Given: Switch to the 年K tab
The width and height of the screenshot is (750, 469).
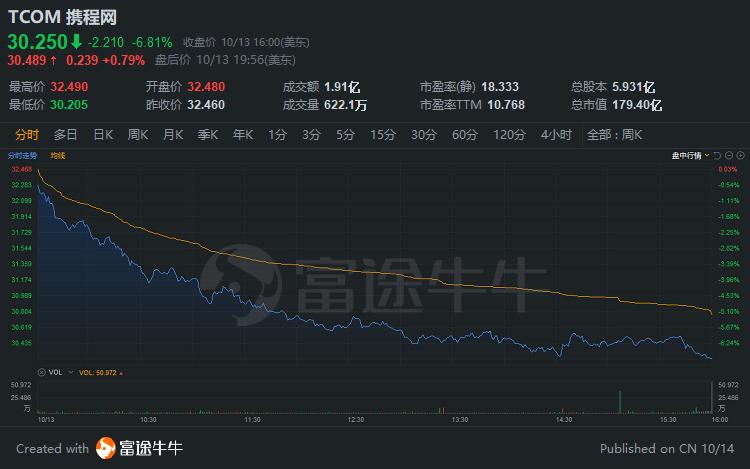Looking at the screenshot, I should point(243,135).
